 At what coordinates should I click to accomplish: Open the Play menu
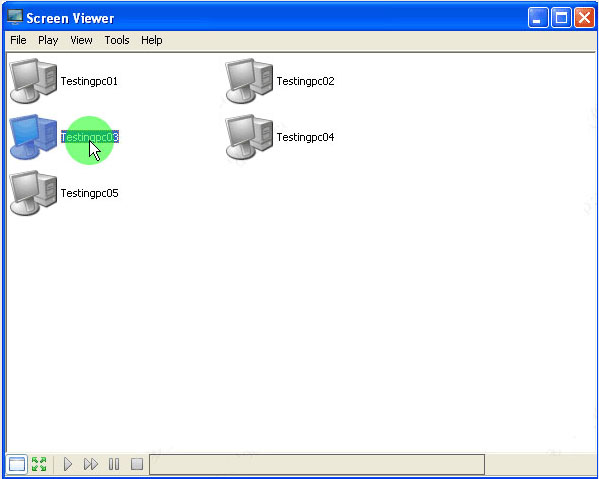[48, 40]
